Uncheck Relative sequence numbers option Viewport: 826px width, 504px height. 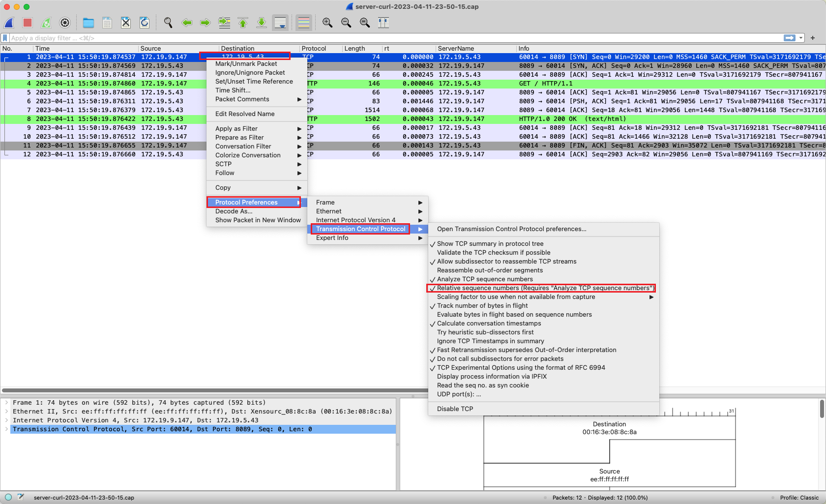(543, 288)
